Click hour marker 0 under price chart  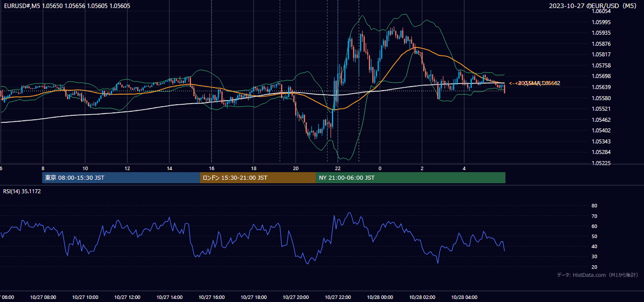(x=380, y=168)
